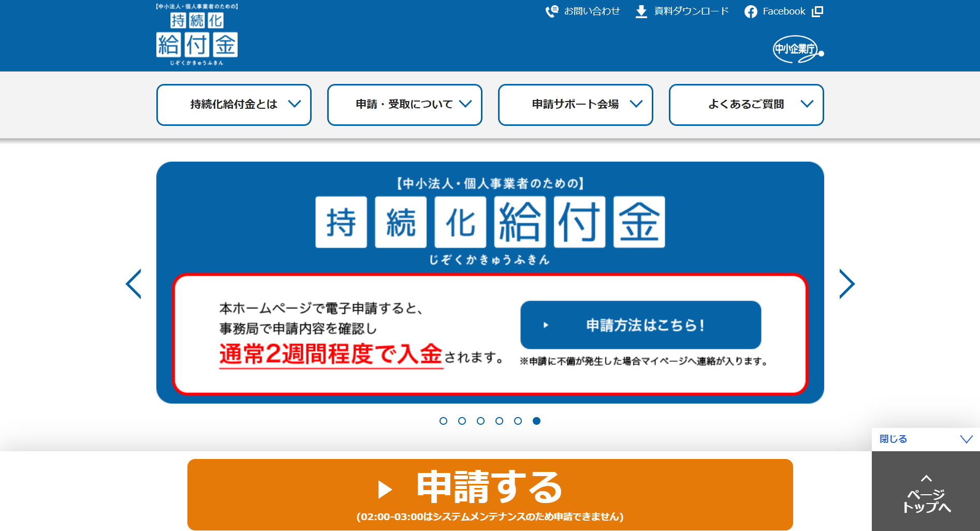Open the お問い合わせ contact link
Viewport: 980px width, 531px height.
[x=592, y=11]
